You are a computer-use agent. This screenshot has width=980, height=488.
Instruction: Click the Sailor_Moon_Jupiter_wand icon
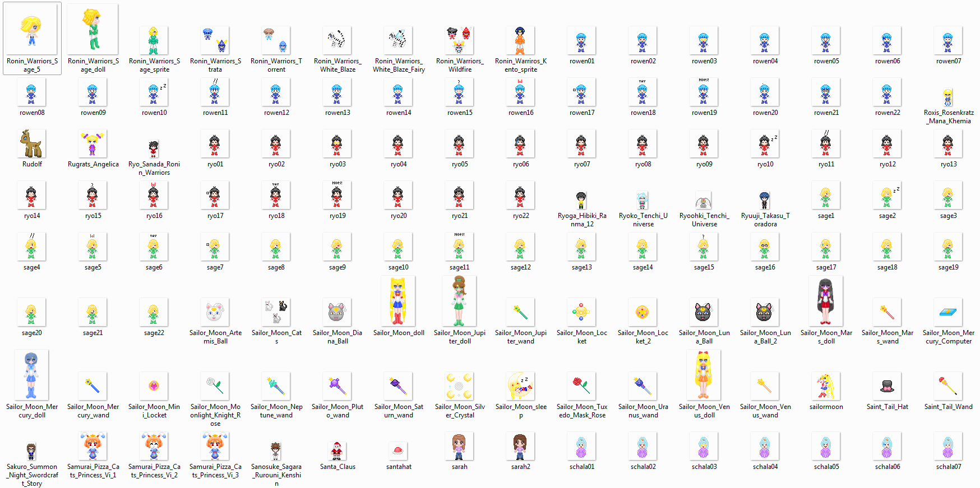[x=520, y=312]
